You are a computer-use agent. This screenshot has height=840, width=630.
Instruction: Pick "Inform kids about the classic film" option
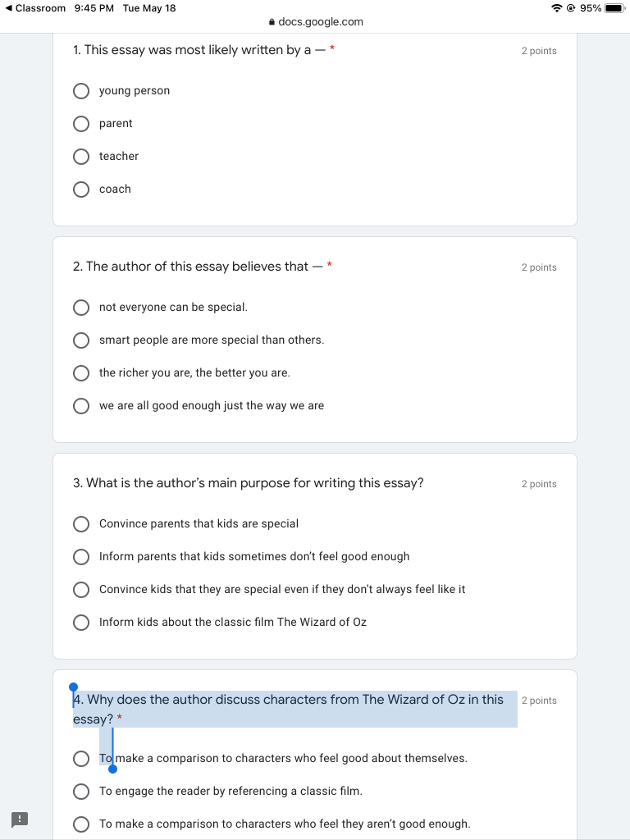(x=81, y=623)
